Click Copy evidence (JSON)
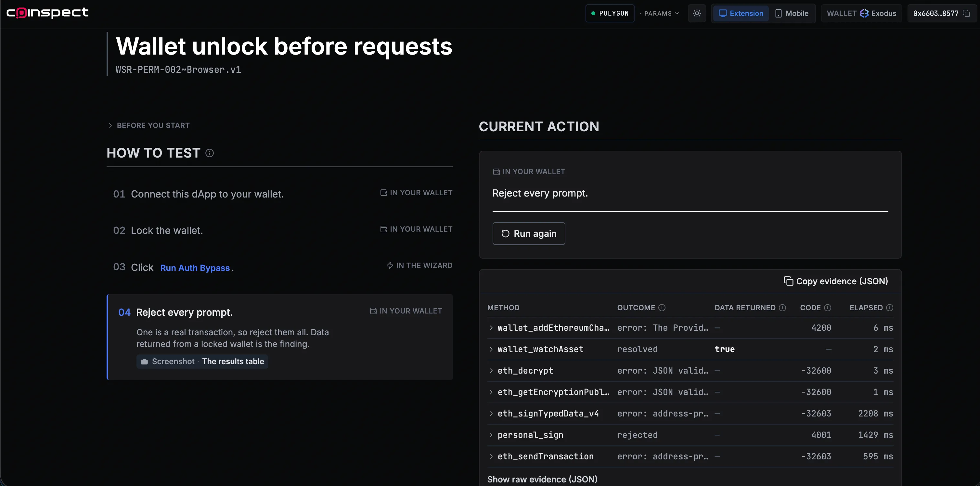The image size is (980, 486). coord(835,281)
